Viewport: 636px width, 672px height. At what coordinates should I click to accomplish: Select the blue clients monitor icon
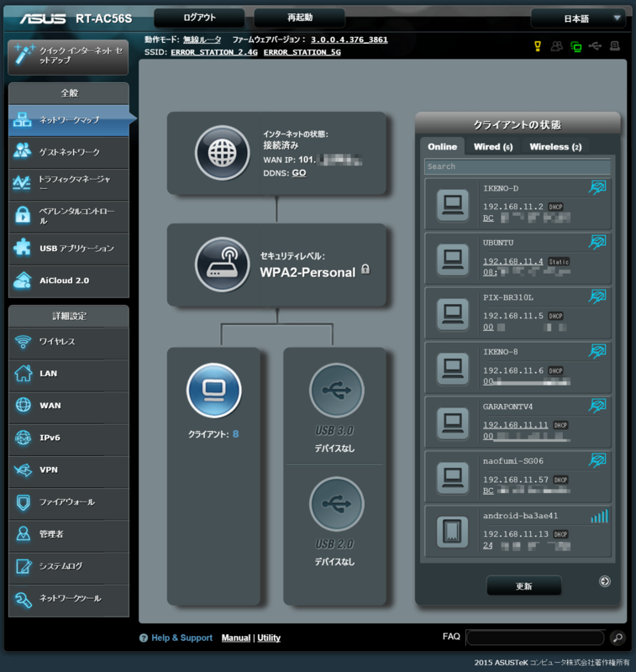coord(214,390)
